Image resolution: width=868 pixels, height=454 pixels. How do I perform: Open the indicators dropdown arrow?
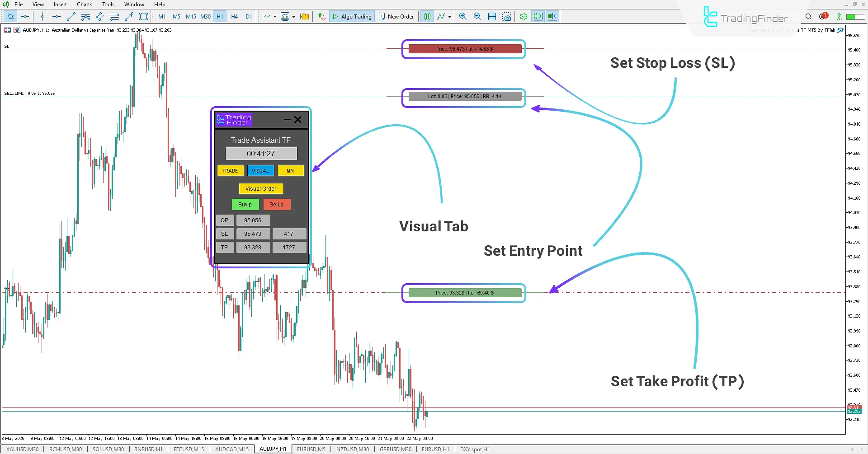tap(293, 16)
